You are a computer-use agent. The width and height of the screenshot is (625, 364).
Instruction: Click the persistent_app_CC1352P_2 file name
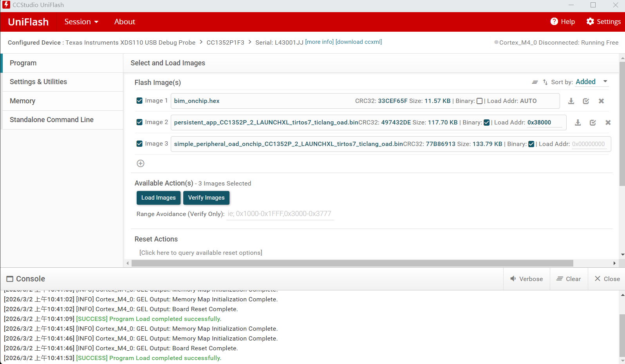point(266,123)
